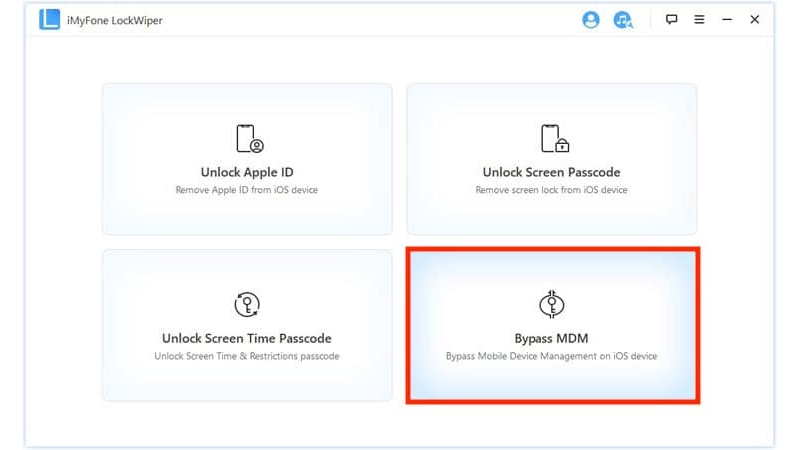Click 'Remove Apple ID from iOS device' text

(x=247, y=190)
